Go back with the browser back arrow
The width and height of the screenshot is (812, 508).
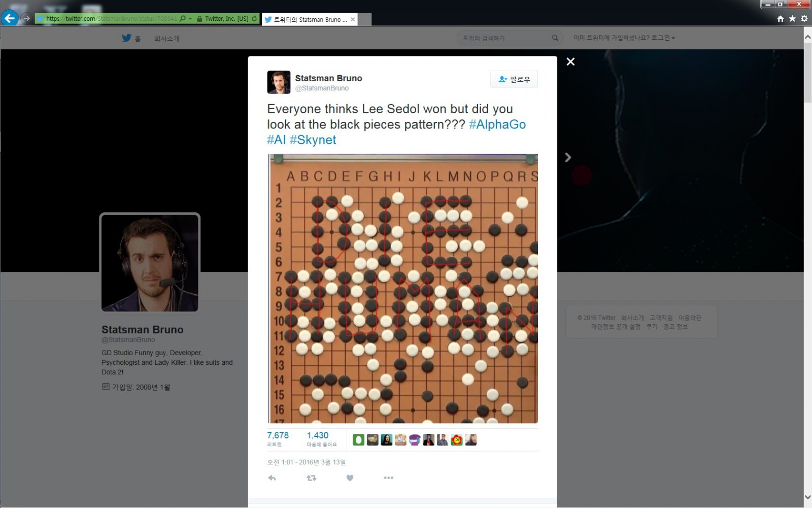pos(10,18)
